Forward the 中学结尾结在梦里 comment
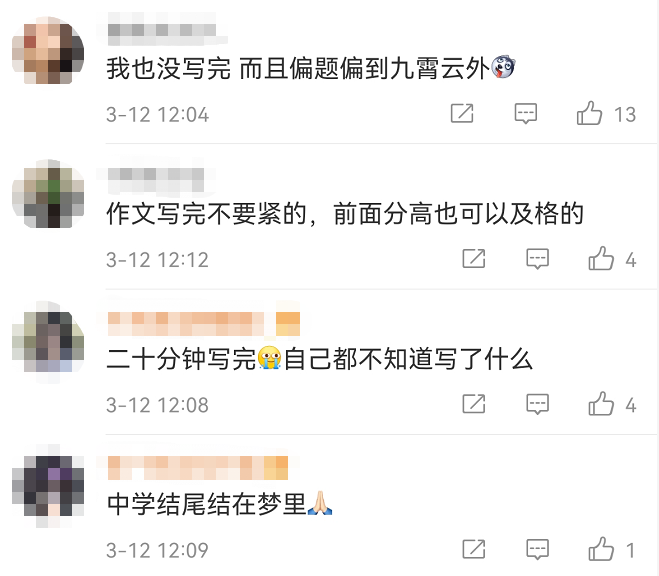 point(474,549)
